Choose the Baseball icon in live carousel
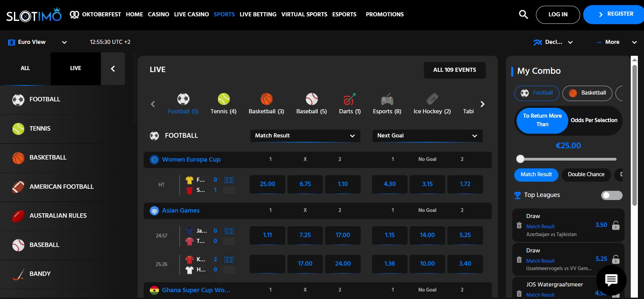The height and width of the screenshot is (299, 644). (x=311, y=99)
